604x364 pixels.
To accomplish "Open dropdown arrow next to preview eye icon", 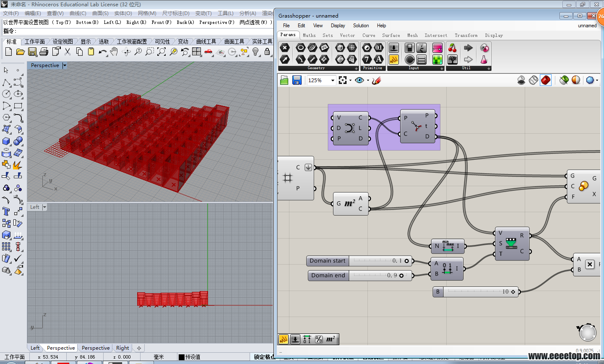I will pyautogui.click(x=368, y=80).
